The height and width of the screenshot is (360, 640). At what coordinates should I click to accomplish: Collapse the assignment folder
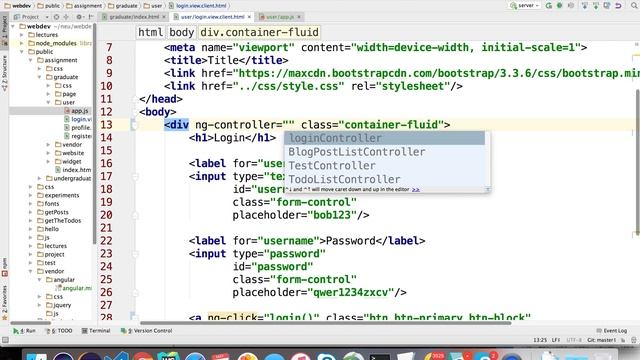pyautogui.click(x=31, y=60)
